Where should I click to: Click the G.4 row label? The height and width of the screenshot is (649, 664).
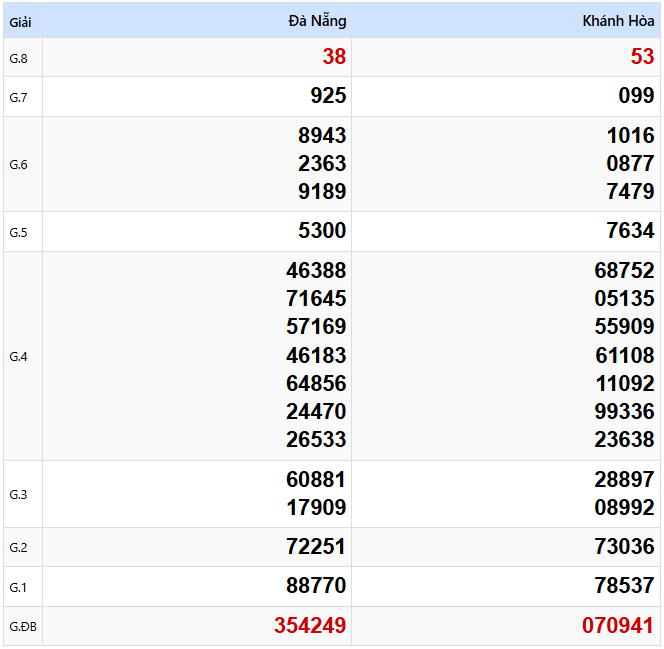point(19,357)
